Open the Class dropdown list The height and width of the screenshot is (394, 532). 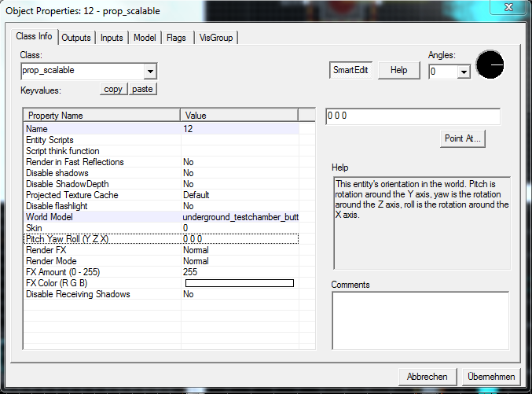coord(150,72)
